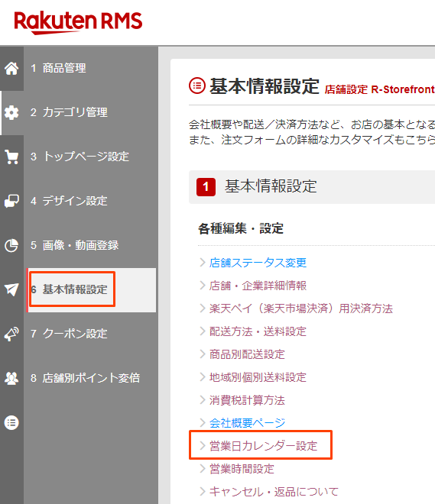
Task: Select the shopping cart sidebar icon
Action: [11, 157]
